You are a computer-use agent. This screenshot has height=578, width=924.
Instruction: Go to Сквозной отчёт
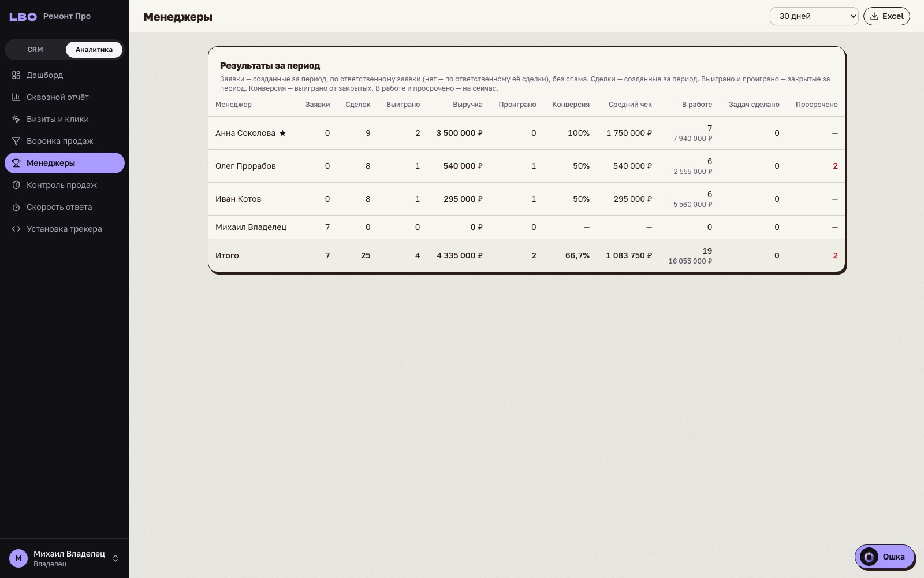(65, 97)
